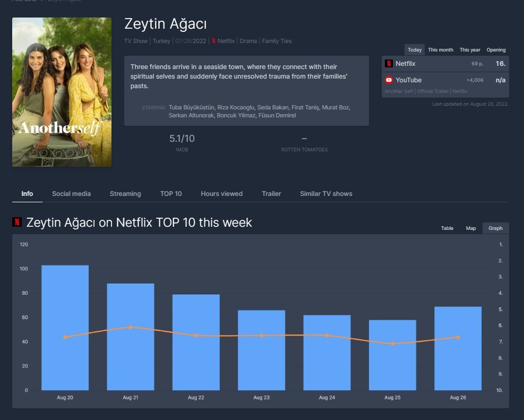Switch chart view to Map
Viewport: 524px width, 420px height.
coord(471,228)
